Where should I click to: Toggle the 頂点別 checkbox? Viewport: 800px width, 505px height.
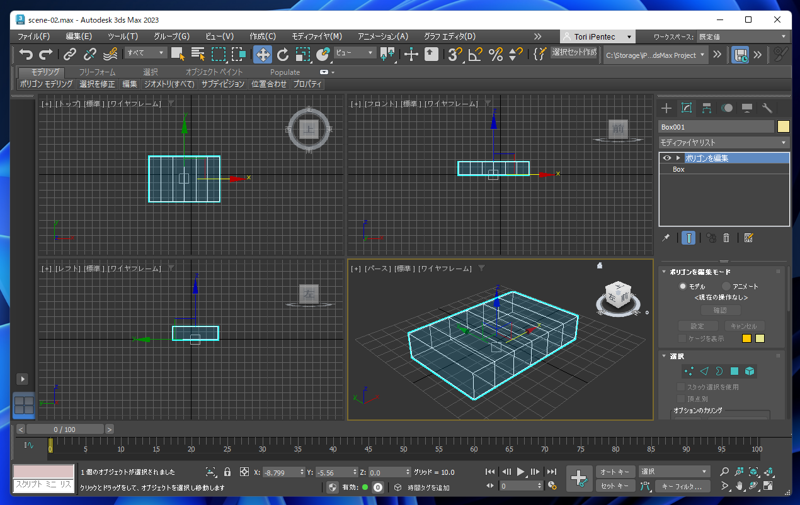tap(681, 398)
